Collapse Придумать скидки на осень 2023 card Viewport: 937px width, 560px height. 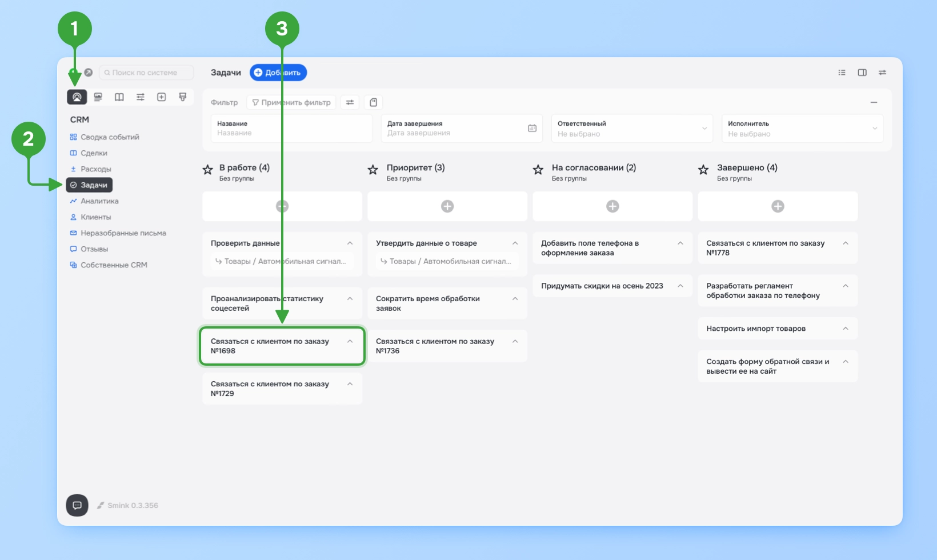[680, 286]
